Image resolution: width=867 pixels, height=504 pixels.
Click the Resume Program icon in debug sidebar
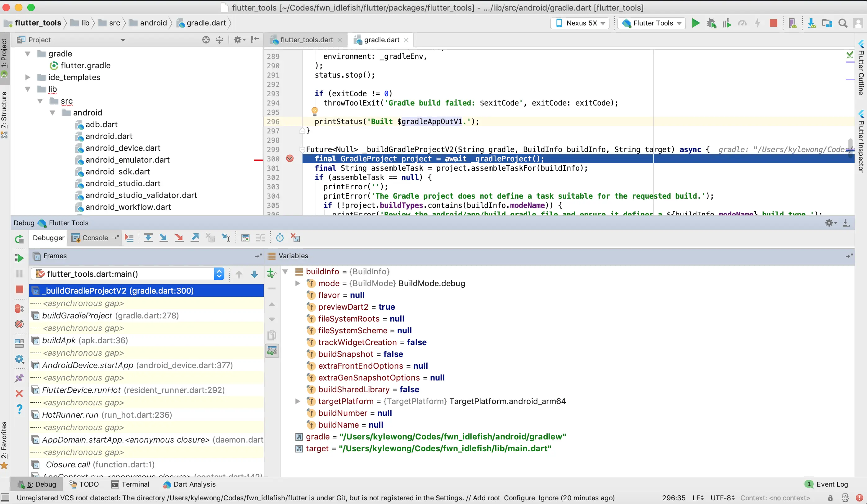pos(19,258)
